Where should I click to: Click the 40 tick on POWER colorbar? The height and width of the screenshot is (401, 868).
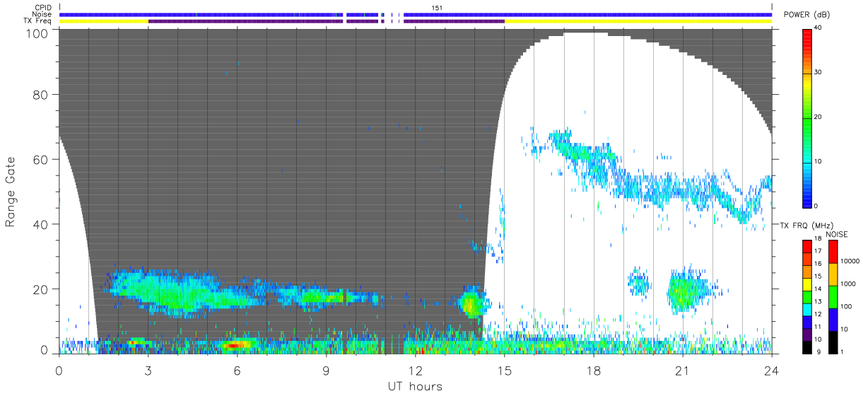(x=819, y=28)
